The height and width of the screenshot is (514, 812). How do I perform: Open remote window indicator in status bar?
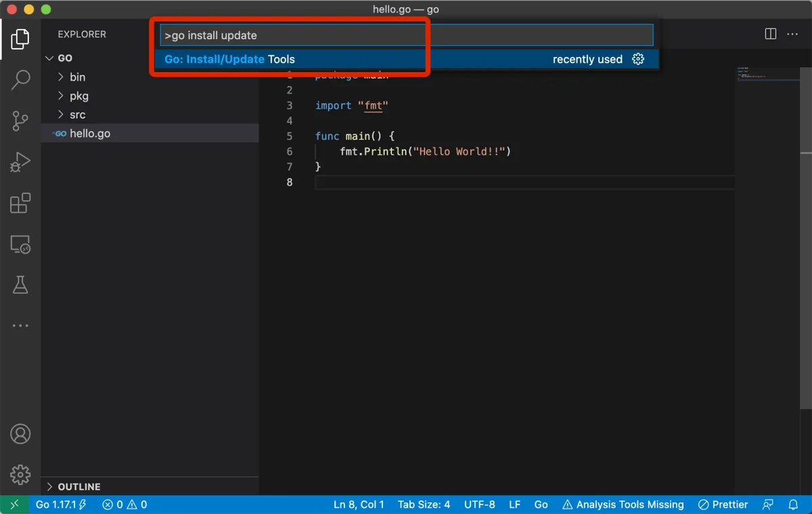pos(14,505)
